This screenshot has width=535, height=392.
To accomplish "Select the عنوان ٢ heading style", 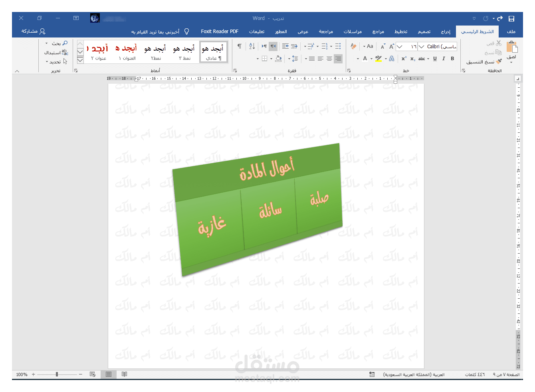I will coord(98,52).
